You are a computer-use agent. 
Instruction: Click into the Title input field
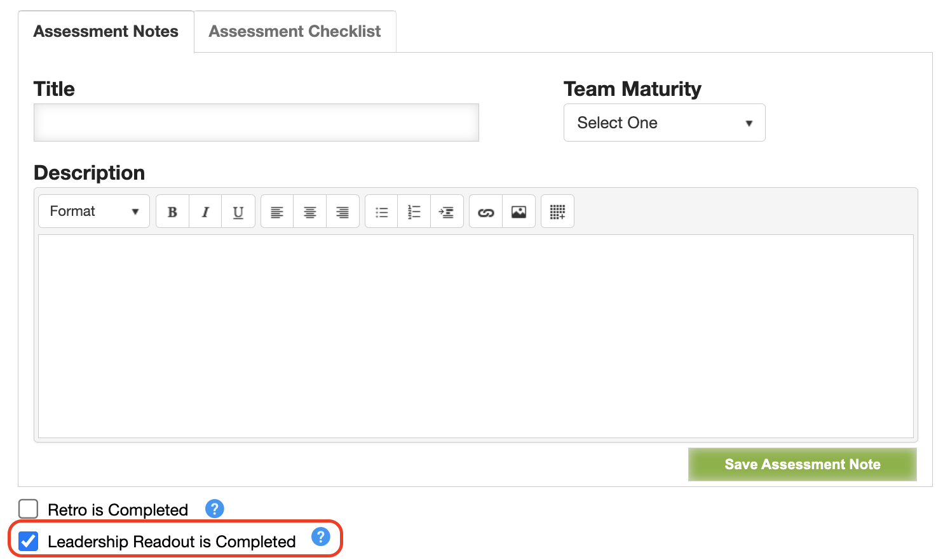point(256,123)
